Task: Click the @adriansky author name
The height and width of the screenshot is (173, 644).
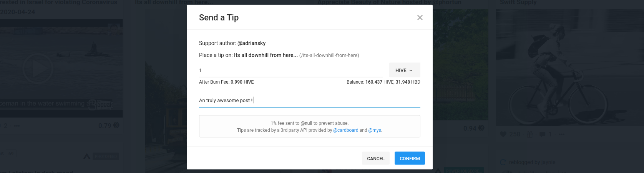Action: click(x=251, y=43)
